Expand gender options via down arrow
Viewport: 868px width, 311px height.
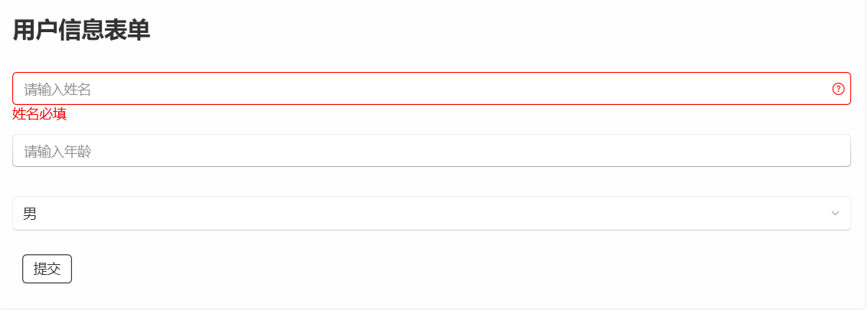tap(835, 214)
